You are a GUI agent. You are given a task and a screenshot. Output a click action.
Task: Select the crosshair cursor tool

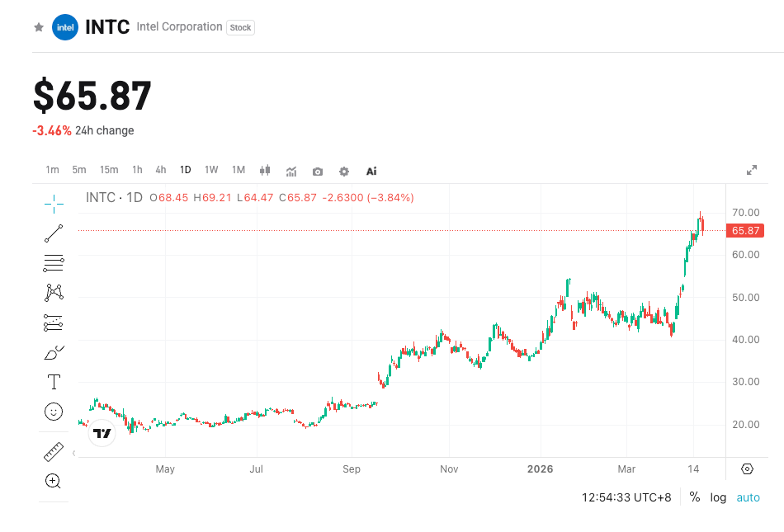pyautogui.click(x=53, y=202)
